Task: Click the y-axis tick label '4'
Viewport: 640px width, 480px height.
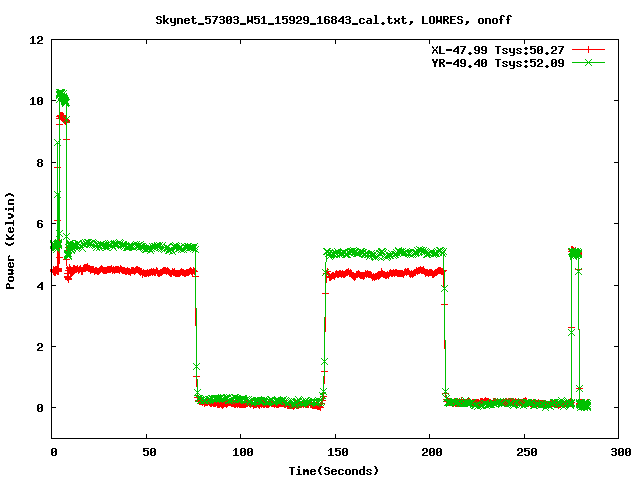Action: 40,286
